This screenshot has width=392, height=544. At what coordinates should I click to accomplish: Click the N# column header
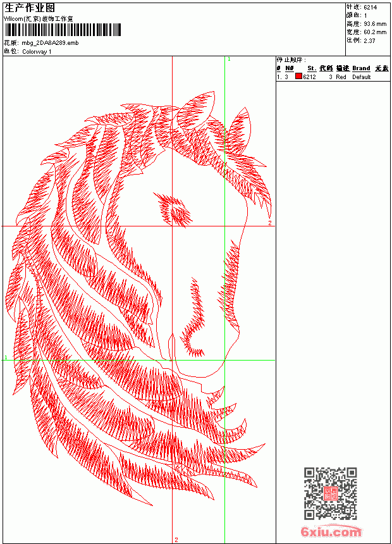290,68
